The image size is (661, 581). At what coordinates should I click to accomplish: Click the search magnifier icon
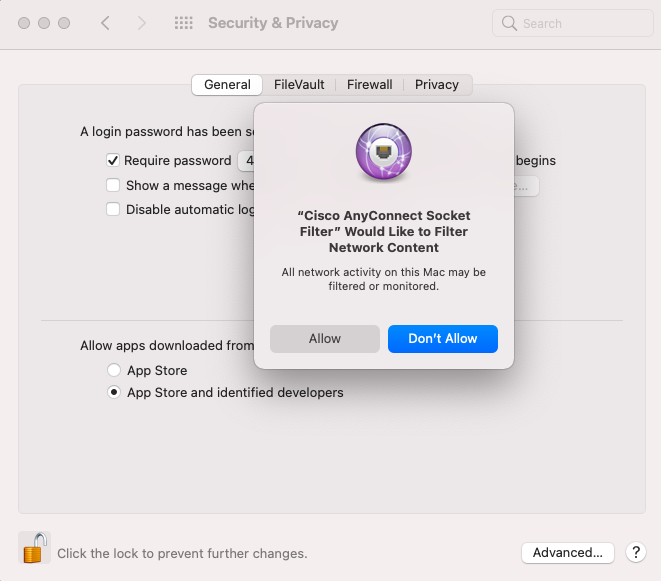(510, 23)
